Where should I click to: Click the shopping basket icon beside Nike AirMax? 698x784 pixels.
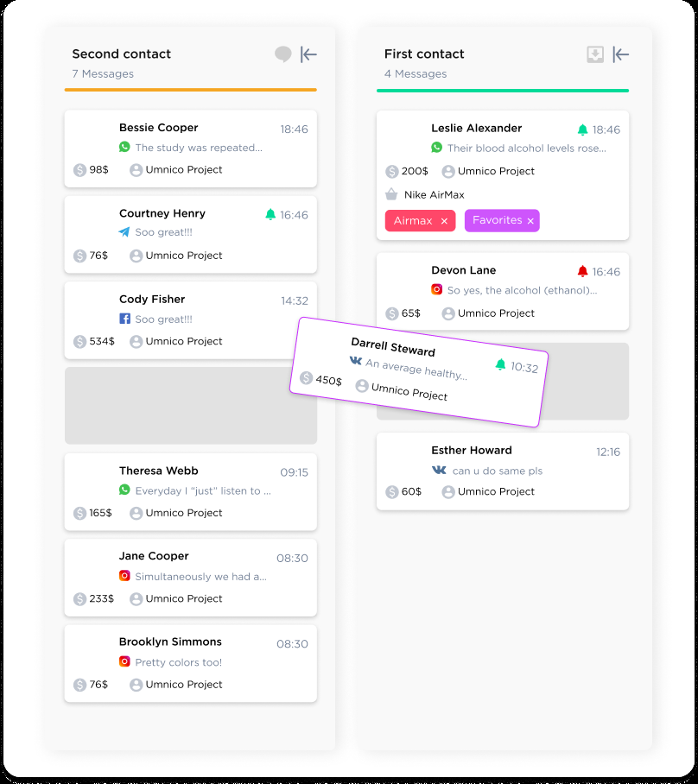[391, 195]
